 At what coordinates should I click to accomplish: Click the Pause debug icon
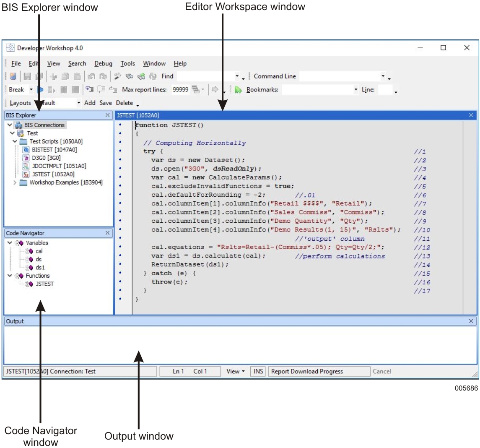(x=63, y=90)
